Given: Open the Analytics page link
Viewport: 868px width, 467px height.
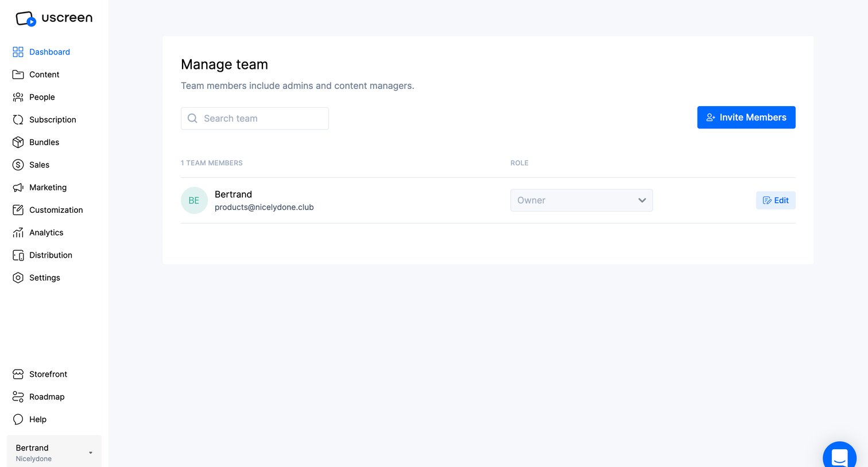Looking at the screenshot, I should pos(46,232).
